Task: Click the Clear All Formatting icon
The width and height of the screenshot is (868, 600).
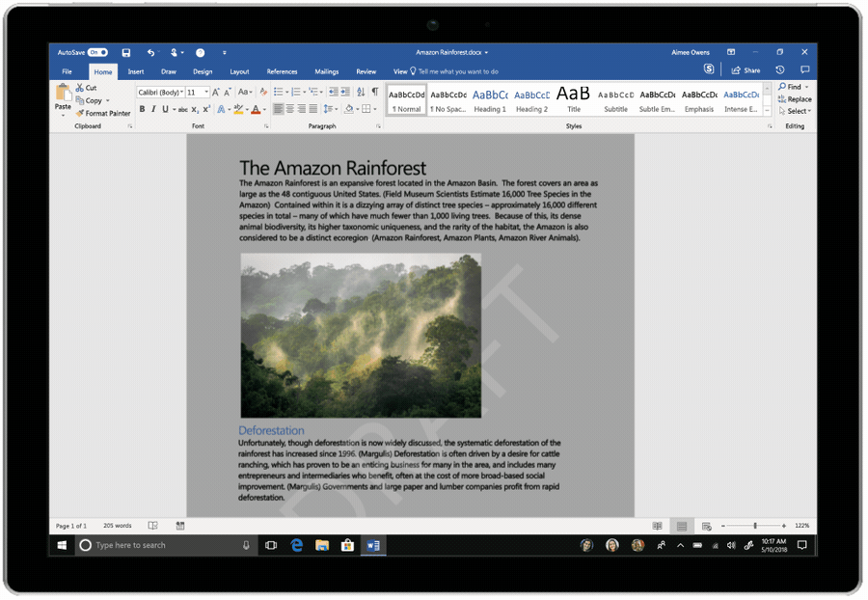Action: (x=263, y=92)
